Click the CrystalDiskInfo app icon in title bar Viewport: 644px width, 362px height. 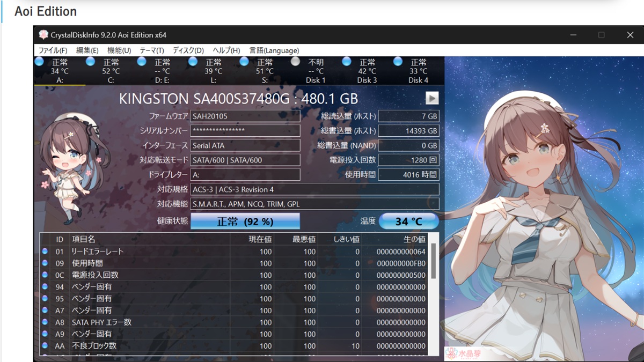click(43, 35)
